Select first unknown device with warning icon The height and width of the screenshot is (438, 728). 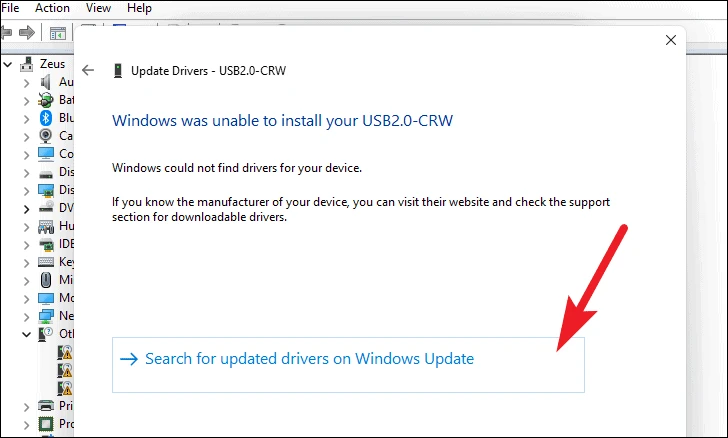[65, 353]
